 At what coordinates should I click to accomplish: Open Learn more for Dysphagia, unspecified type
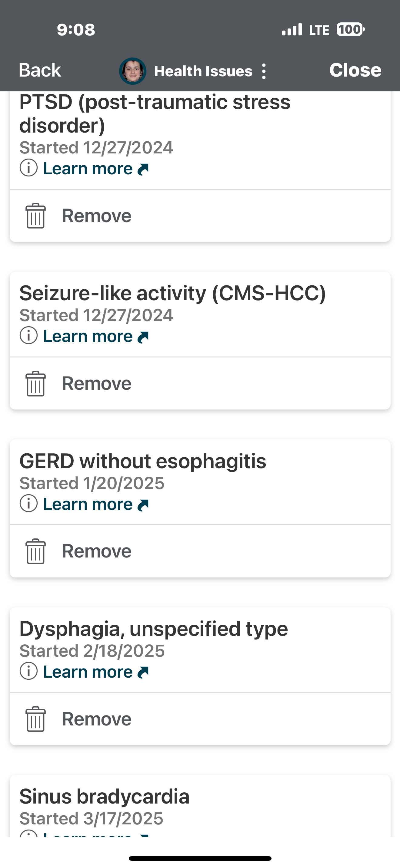pos(95,672)
